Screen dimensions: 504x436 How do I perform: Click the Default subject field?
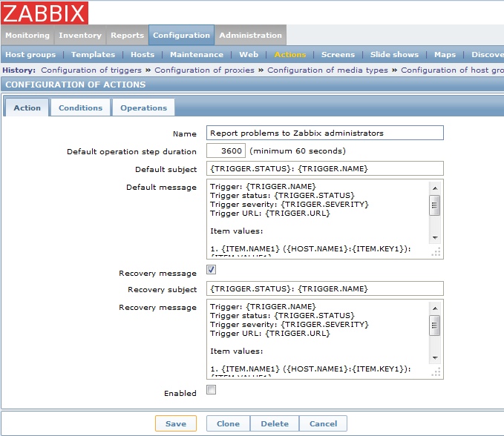pyautogui.click(x=325, y=168)
